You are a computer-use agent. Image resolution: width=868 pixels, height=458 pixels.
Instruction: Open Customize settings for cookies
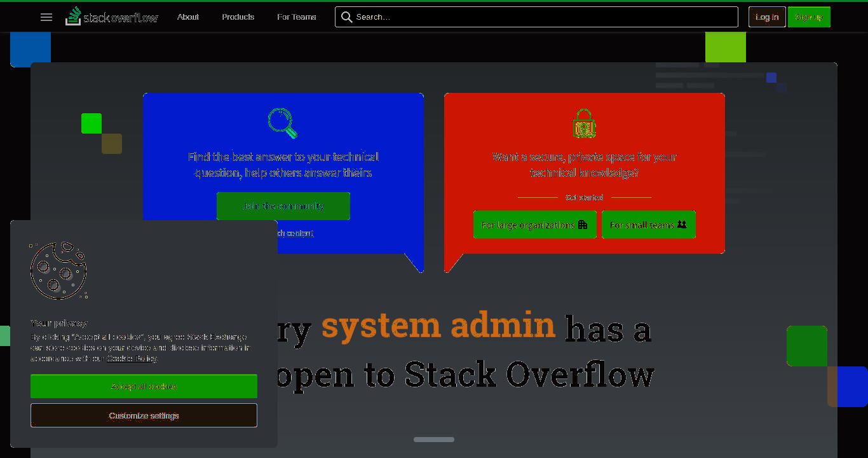144,415
